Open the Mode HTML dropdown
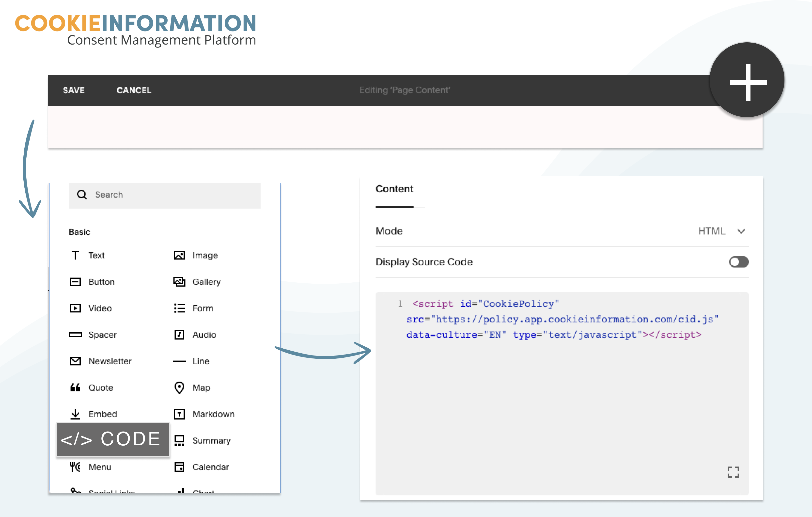The height and width of the screenshot is (517, 812). click(x=712, y=231)
